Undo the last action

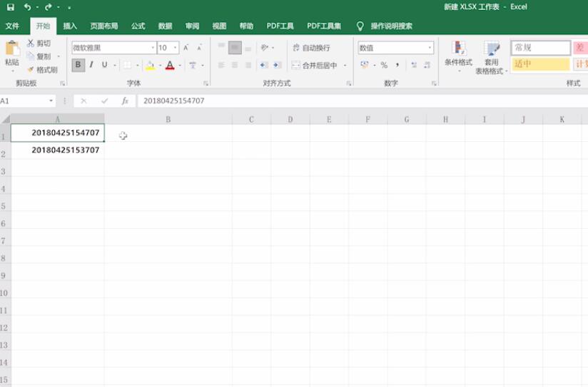(x=27, y=7)
